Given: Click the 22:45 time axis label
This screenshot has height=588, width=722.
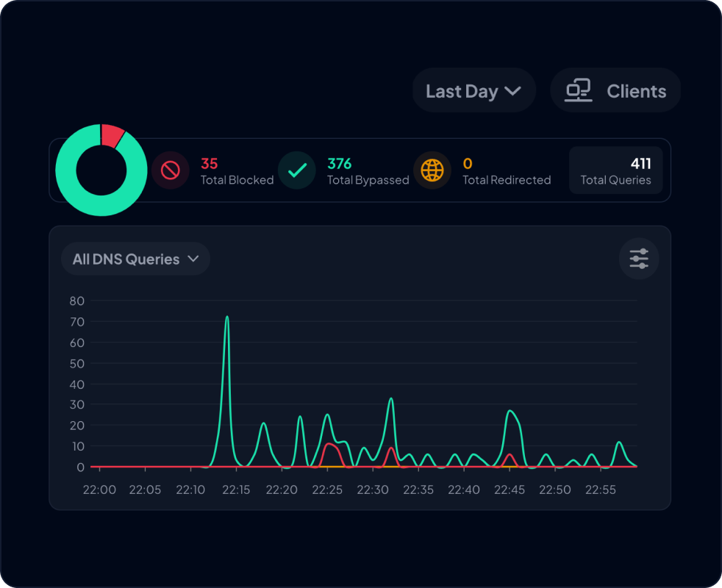Looking at the screenshot, I should pyautogui.click(x=510, y=490).
